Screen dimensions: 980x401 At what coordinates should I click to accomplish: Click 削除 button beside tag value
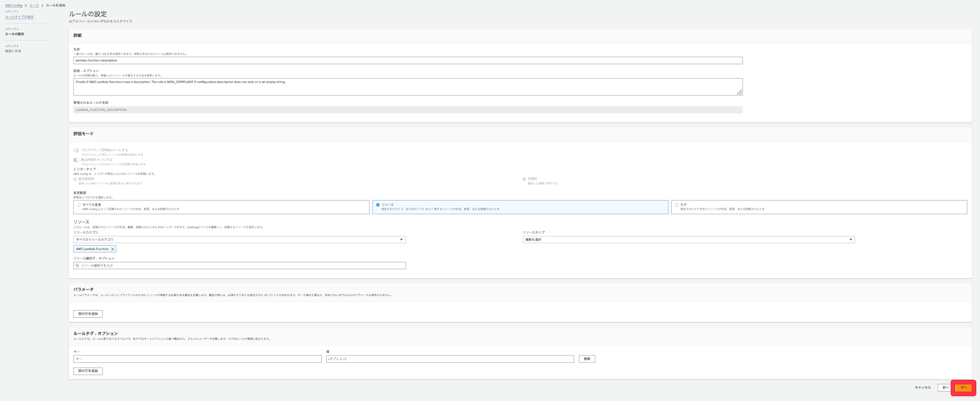point(587,359)
